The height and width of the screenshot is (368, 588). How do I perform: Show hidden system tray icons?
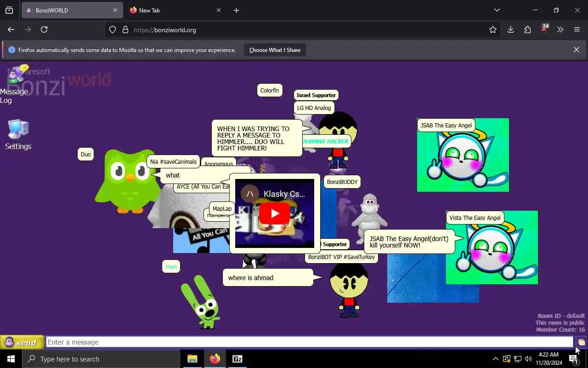[x=495, y=359]
